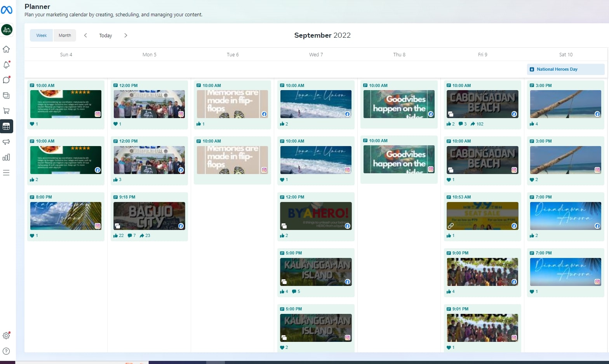
Task: Open the page profile avatar
Action: tap(7, 30)
